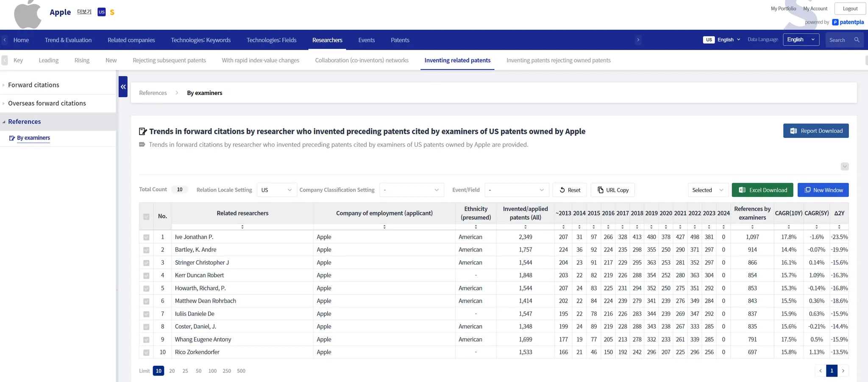Collapse the sidebar with double-chevron button

coord(123,86)
